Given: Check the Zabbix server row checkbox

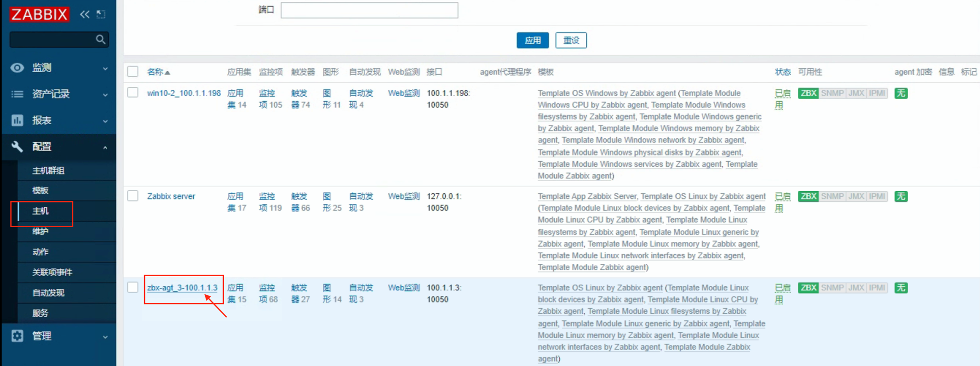Looking at the screenshot, I should (x=133, y=196).
